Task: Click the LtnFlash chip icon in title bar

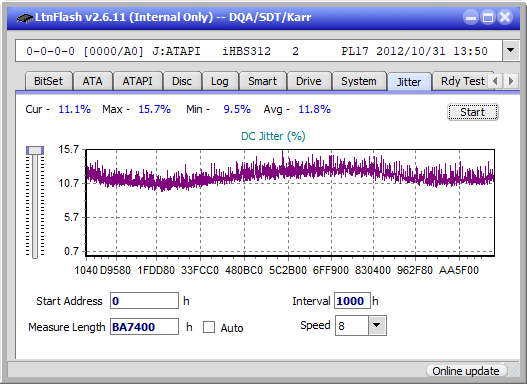Action: [25, 17]
